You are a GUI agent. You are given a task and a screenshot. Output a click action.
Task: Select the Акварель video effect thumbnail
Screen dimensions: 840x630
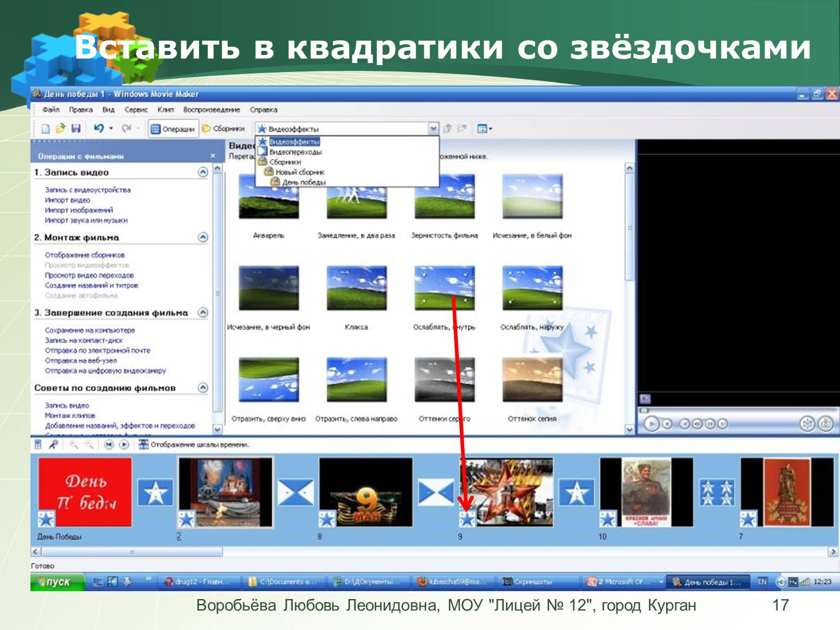268,197
